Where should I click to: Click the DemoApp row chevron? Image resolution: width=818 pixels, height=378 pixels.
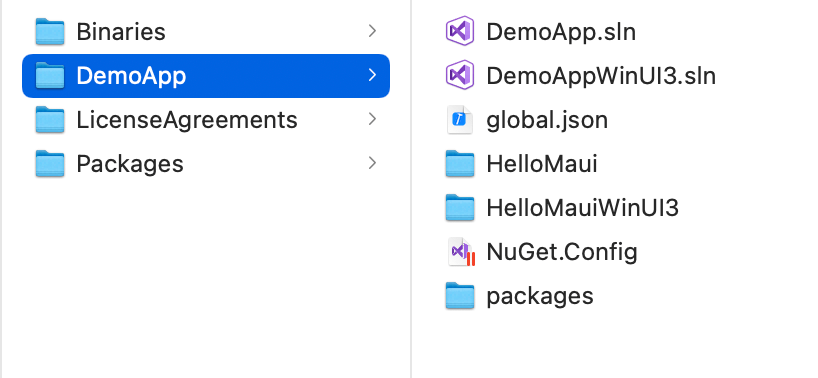tap(372, 75)
